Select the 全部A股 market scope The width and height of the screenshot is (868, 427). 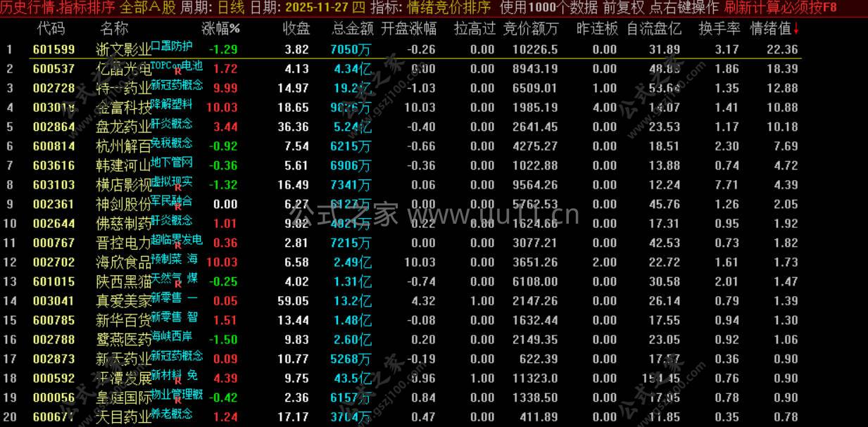(148, 8)
